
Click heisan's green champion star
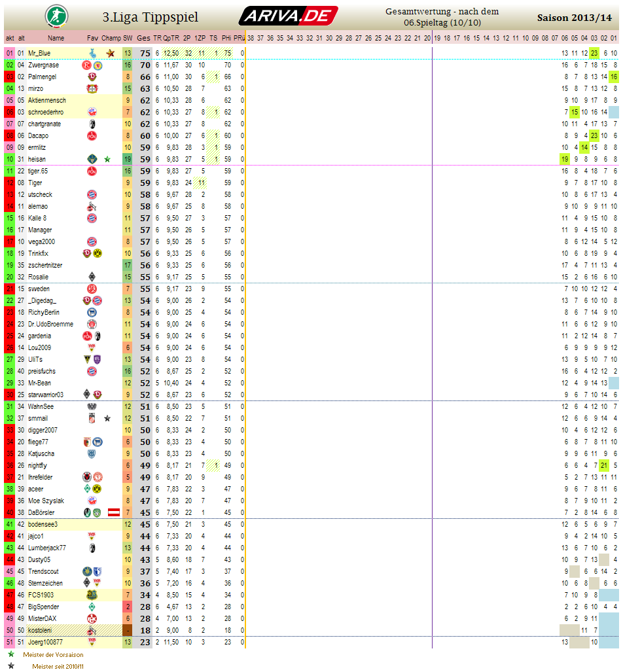click(107, 159)
